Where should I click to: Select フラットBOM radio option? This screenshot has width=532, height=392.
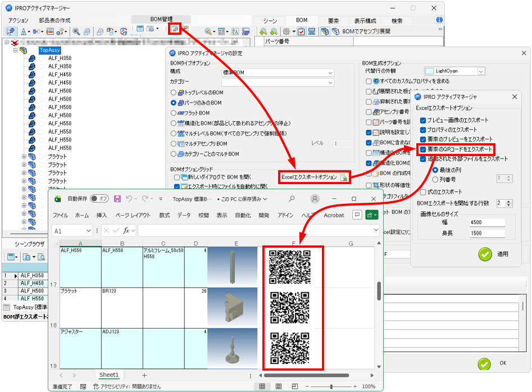(174, 113)
